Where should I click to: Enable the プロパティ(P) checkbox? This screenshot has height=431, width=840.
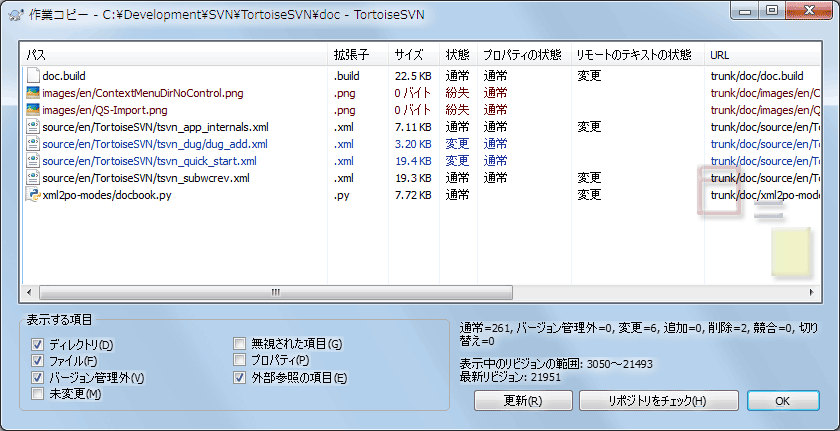[x=239, y=360]
